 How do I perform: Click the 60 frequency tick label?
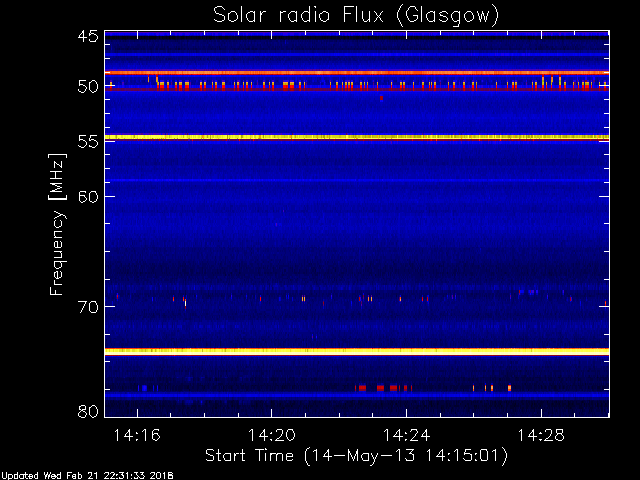(x=88, y=197)
